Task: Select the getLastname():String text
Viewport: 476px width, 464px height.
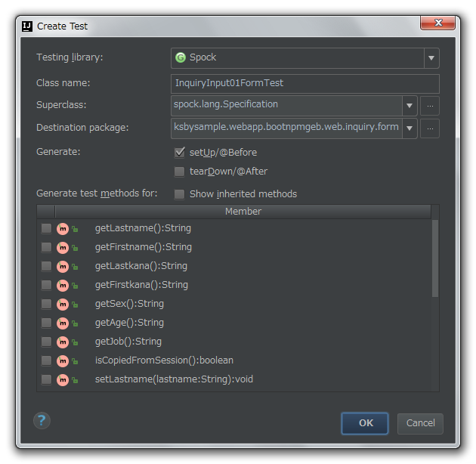Action: [x=143, y=228]
